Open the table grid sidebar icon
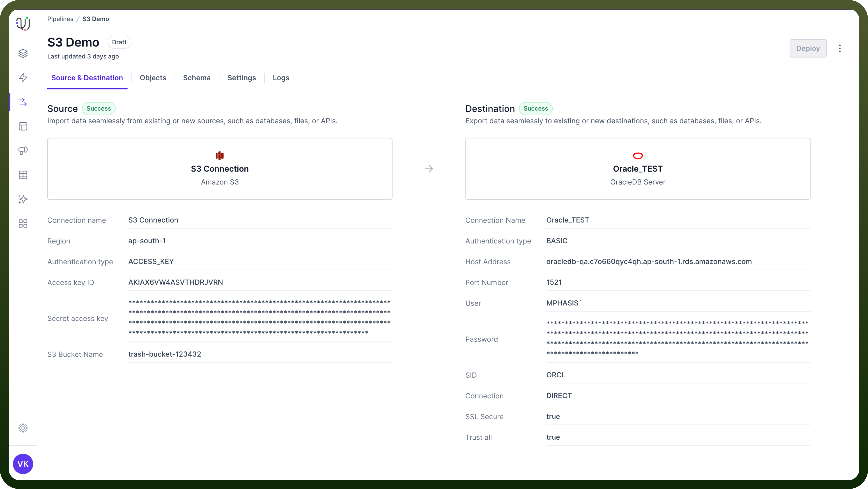Image resolution: width=868 pixels, height=489 pixels. (23, 175)
